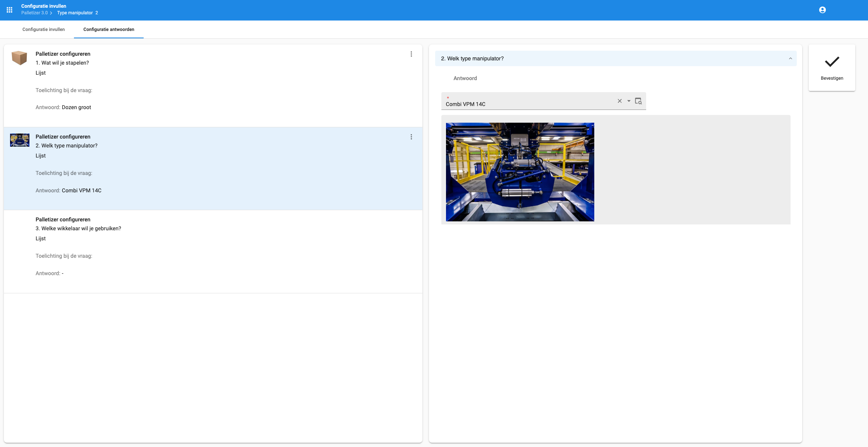Image resolution: width=868 pixels, height=447 pixels.
Task: Click the 'Antwoord' label in right panel
Action: pyautogui.click(x=465, y=78)
